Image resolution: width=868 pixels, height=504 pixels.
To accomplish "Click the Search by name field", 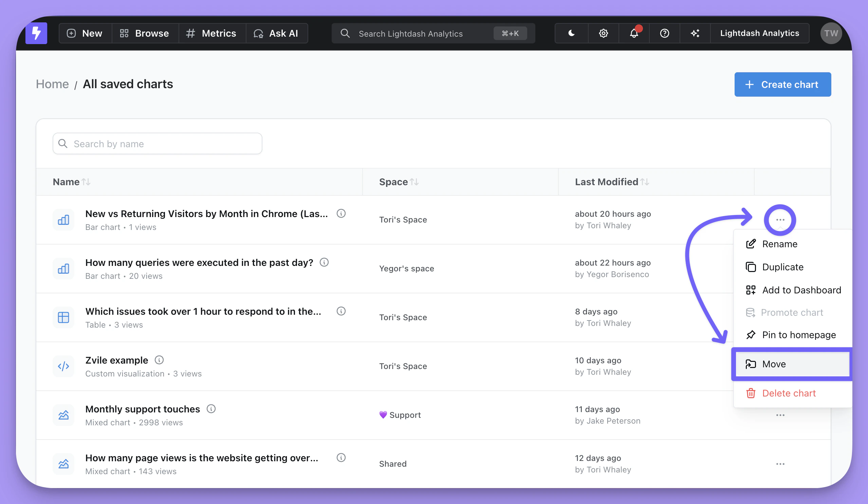I will pos(158,143).
